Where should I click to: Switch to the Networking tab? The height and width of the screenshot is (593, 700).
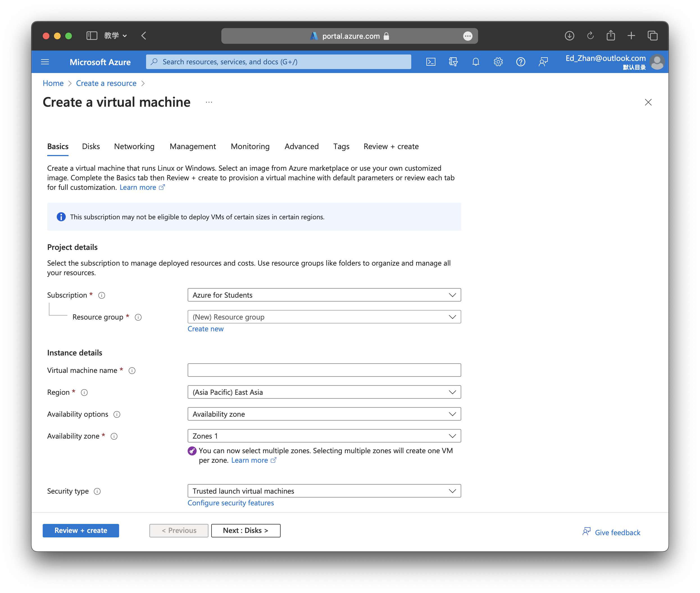point(134,147)
